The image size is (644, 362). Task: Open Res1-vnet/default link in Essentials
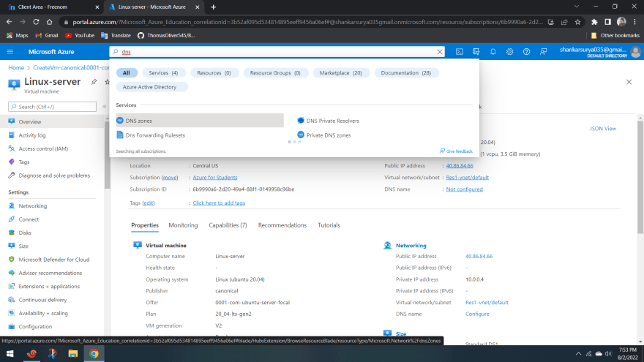[468, 177]
